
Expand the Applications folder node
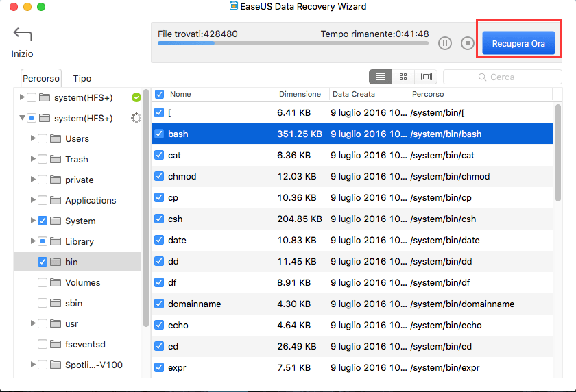[33, 199]
